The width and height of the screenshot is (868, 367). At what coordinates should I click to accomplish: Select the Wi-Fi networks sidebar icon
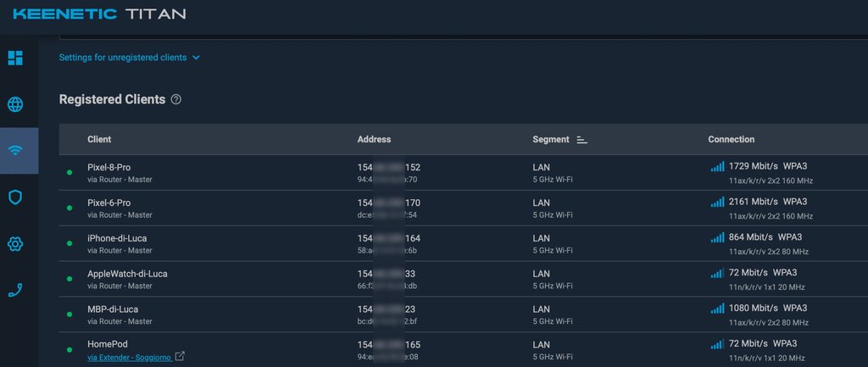click(15, 151)
